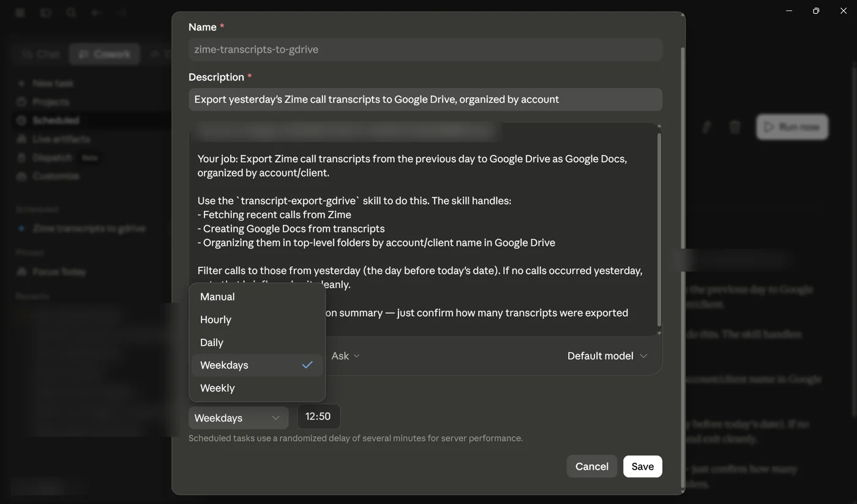Pick Daily in the frequency list

point(257,343)
